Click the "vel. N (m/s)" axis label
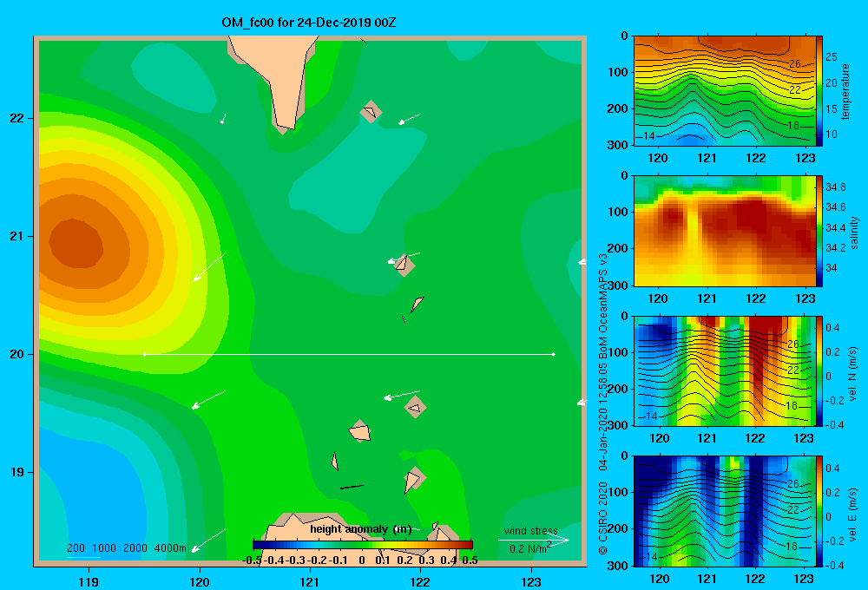 pyautogui.click(x=852, y=374)
